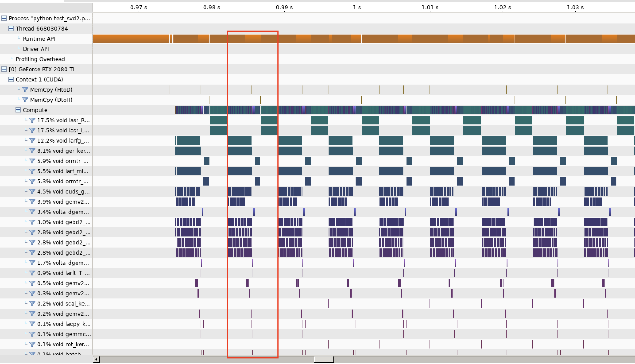This screenshot has width=635, height=364.
Task: Collapse the Thread 668030784 row
Action: click(11, 28)
